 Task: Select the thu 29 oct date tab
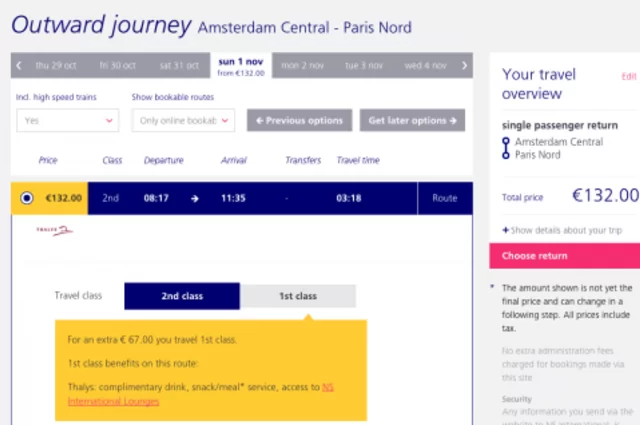(x=56, y=66)
